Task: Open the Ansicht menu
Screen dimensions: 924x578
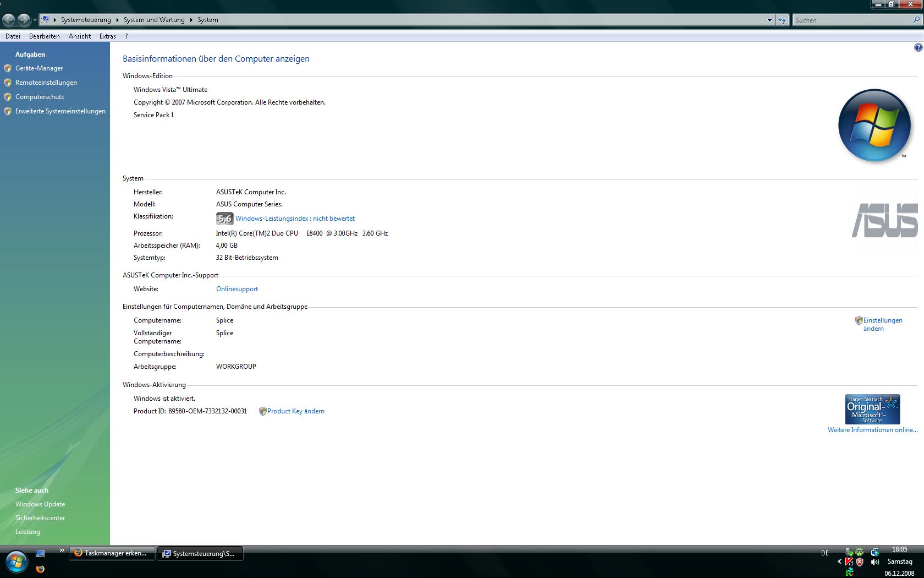Action: click(80, 36)
